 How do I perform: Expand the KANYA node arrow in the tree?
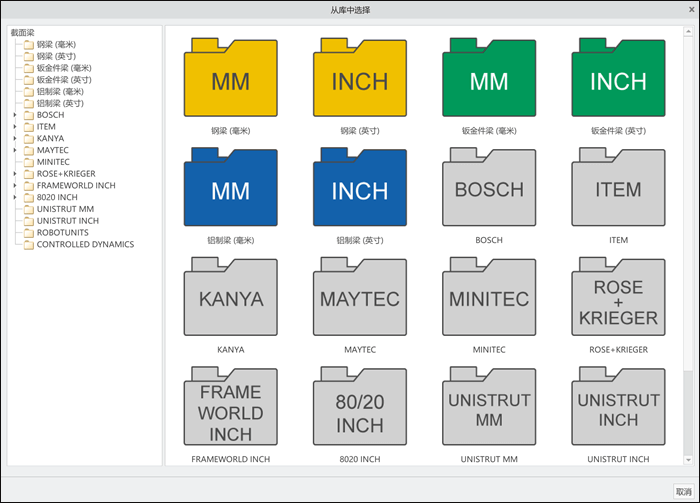[x=15, y=138]
